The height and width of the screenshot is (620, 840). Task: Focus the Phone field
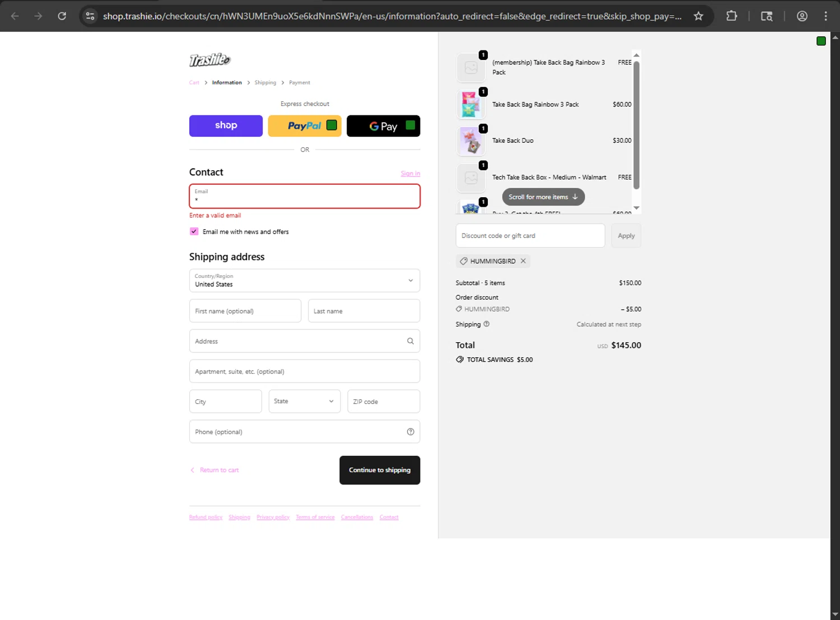click(x=305, y=432)
